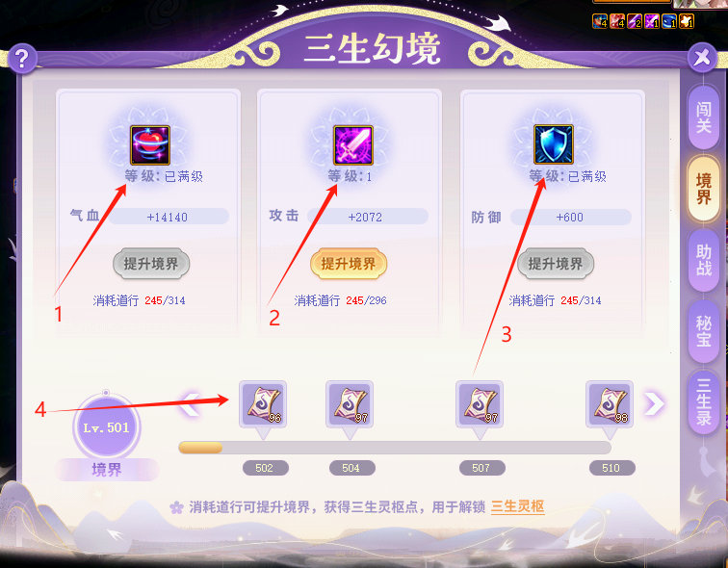The width and height of the screenshot is (728, 568).
Task: Open the 三生录 side tab
Action: pos(704,402)
